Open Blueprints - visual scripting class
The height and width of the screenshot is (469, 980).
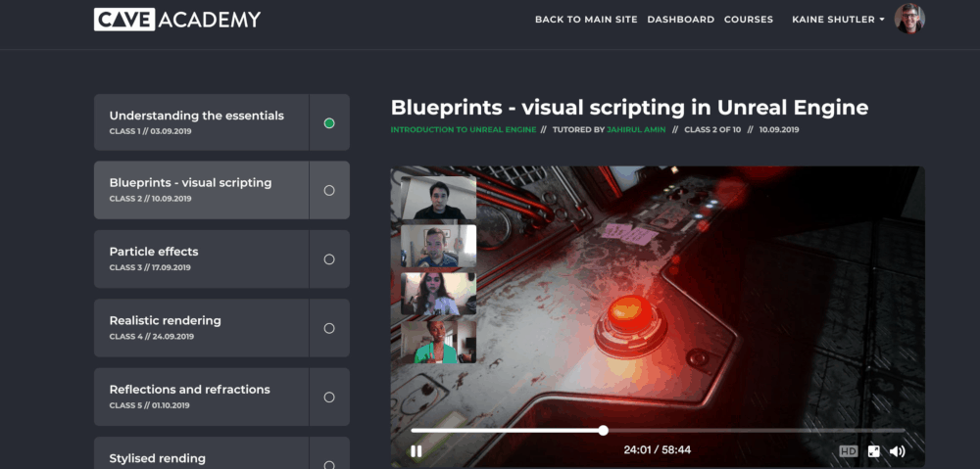tap(201, 191)
